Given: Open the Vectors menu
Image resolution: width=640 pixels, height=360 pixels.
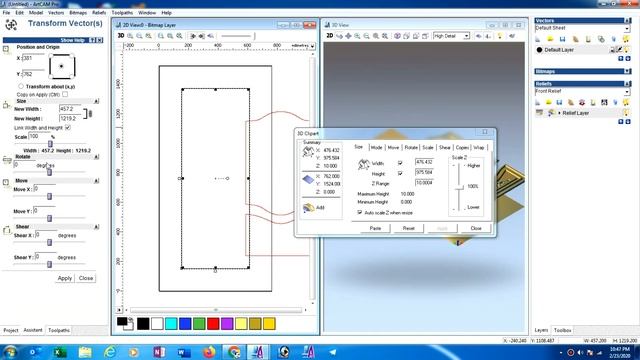Looking at the screenshot, I should tap(56, 13).
